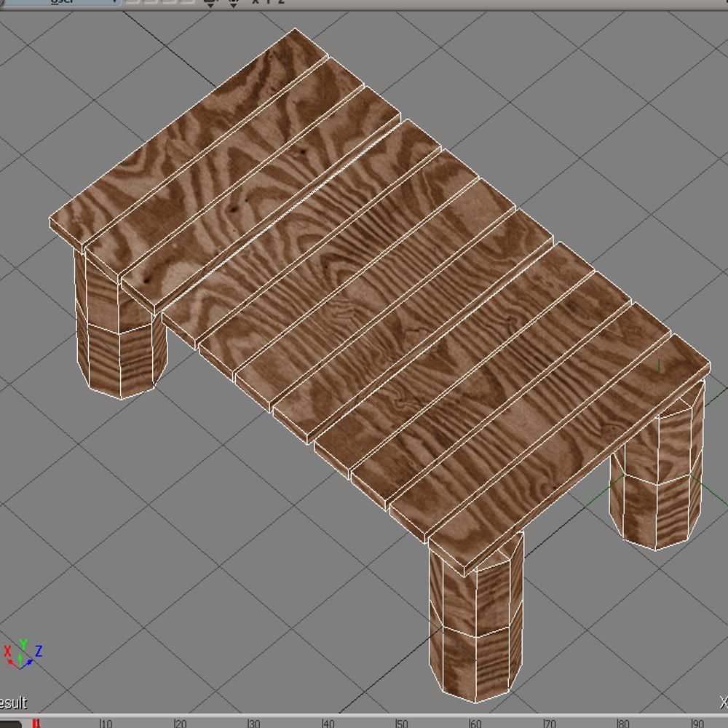The width and height of the screenshot is (728, 728).
Task: Jump to frame 60 on timeline
Action: pos(475,724)
